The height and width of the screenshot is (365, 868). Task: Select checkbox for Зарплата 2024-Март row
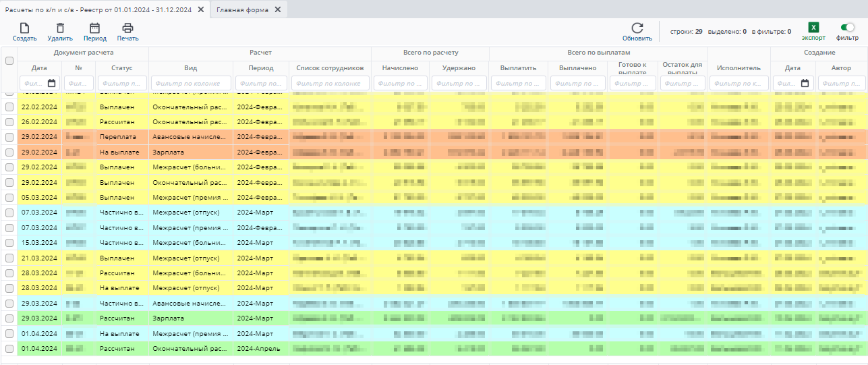(x=9, y=318)
